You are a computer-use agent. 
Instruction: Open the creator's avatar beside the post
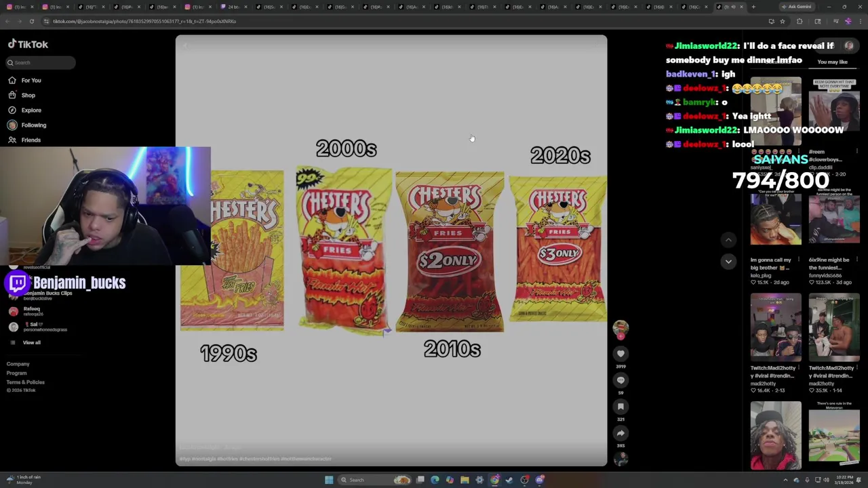point(620,328)
